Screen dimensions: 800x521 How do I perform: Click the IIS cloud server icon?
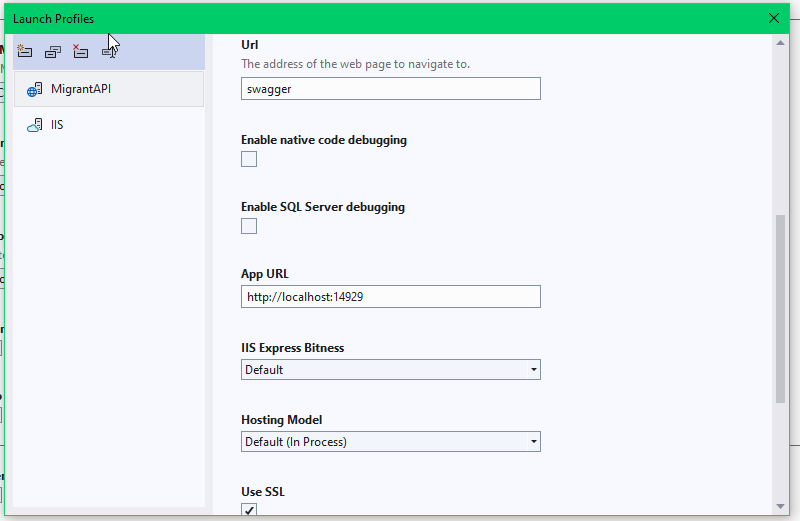[35, 126]
